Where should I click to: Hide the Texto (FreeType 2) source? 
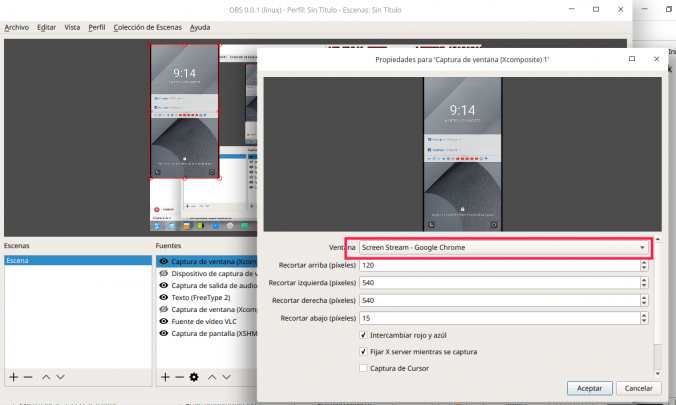tap(163, 297)
